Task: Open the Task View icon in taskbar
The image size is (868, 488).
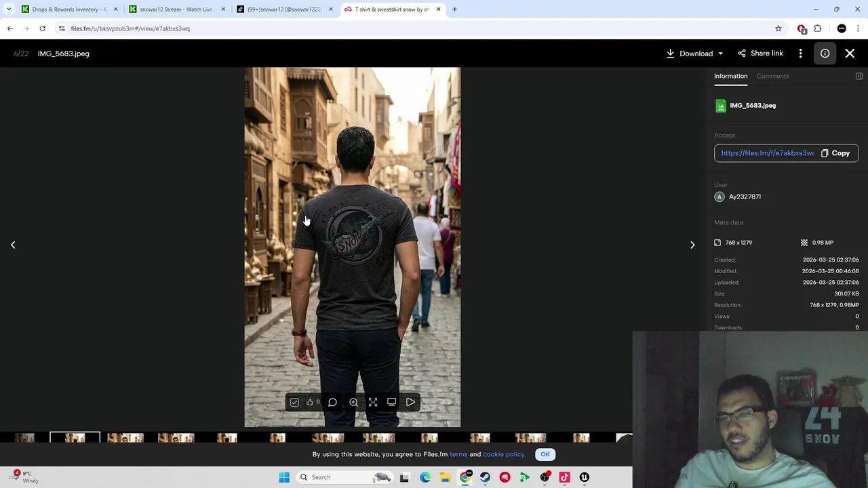Action: click(404, 477)
